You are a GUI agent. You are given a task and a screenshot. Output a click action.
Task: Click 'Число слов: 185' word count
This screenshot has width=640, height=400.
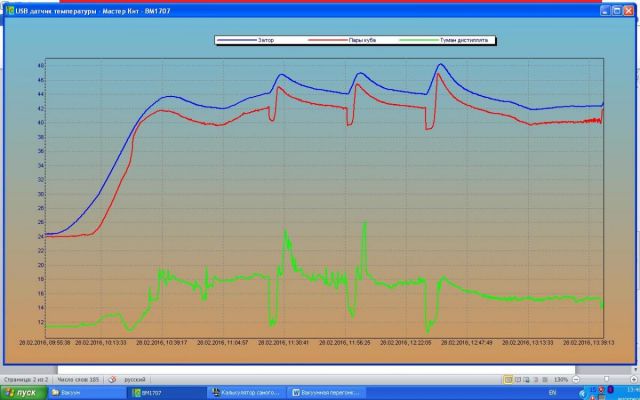[x=77, y=380]
